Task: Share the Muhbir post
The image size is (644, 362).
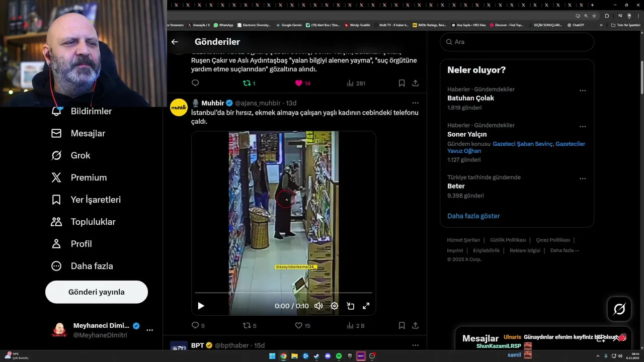Action: point(415,325)
